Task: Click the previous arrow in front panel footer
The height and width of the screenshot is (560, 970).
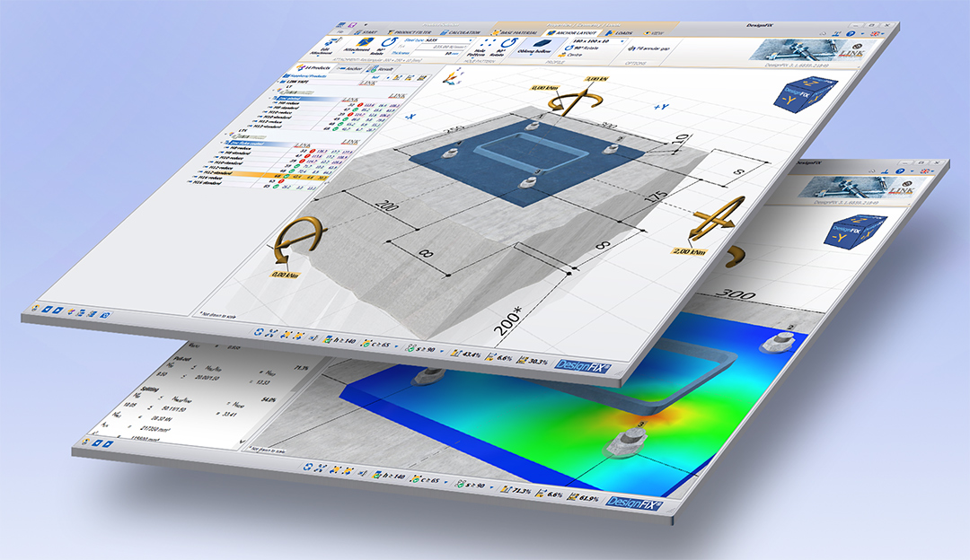Action: point(47,309)
